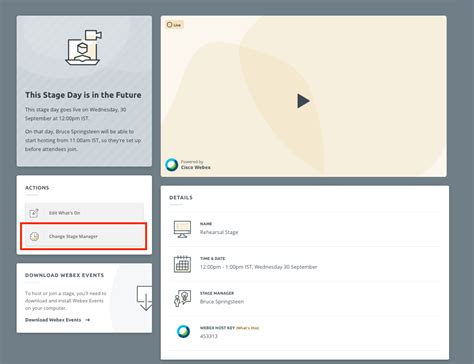The height and width of the screenshot is (364, 474).
Task: Click the Live badge on video
Action: point(174,25)
